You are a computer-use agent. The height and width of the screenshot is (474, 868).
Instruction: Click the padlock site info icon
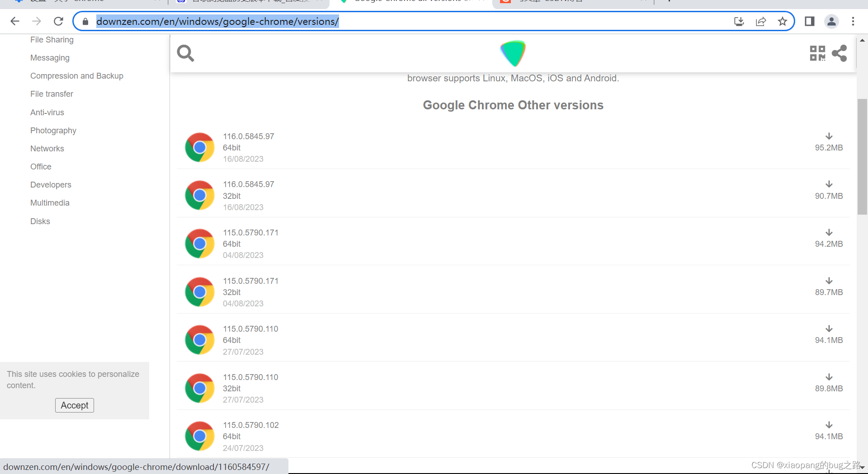point(85,21)
